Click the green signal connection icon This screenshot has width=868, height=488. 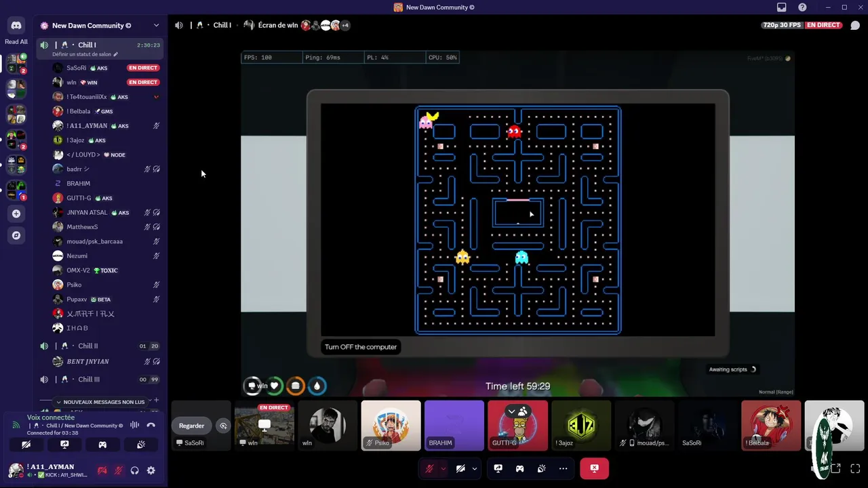tap(16, 425)
